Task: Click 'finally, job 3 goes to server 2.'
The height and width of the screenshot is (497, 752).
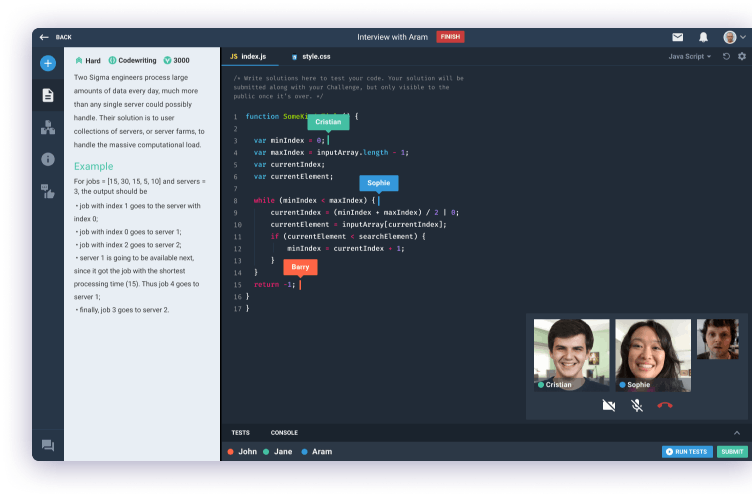Action: (123, 310)
